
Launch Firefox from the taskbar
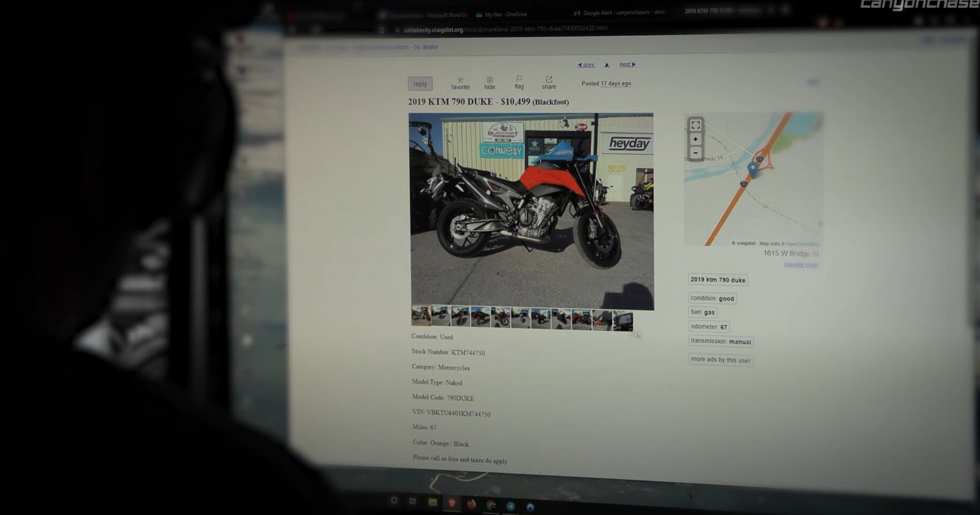tap(472, 504)
